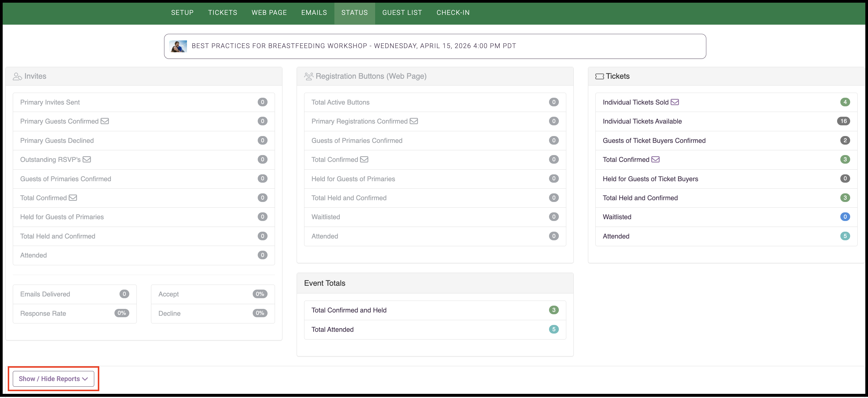Click envelope icon beside Registration Buttons Total Confirmed
Image resolution: width=868 pixels, height=398 pixels.
click(364, 159)
